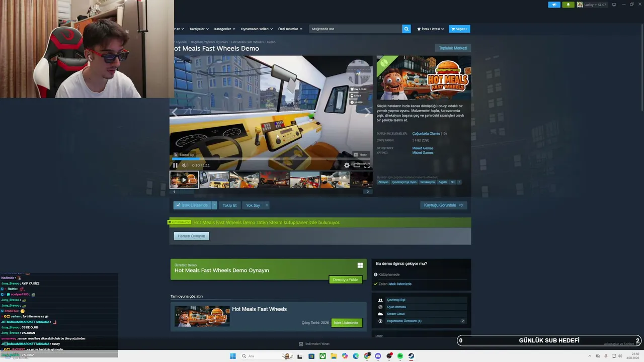Focus the store search field
Image resolution: width=644 pixels, height=362 pixels.
(356, 29)
